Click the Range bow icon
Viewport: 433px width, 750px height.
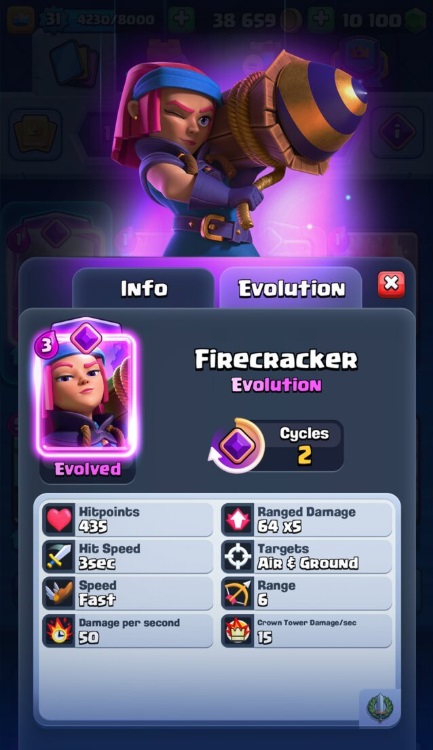238,593
